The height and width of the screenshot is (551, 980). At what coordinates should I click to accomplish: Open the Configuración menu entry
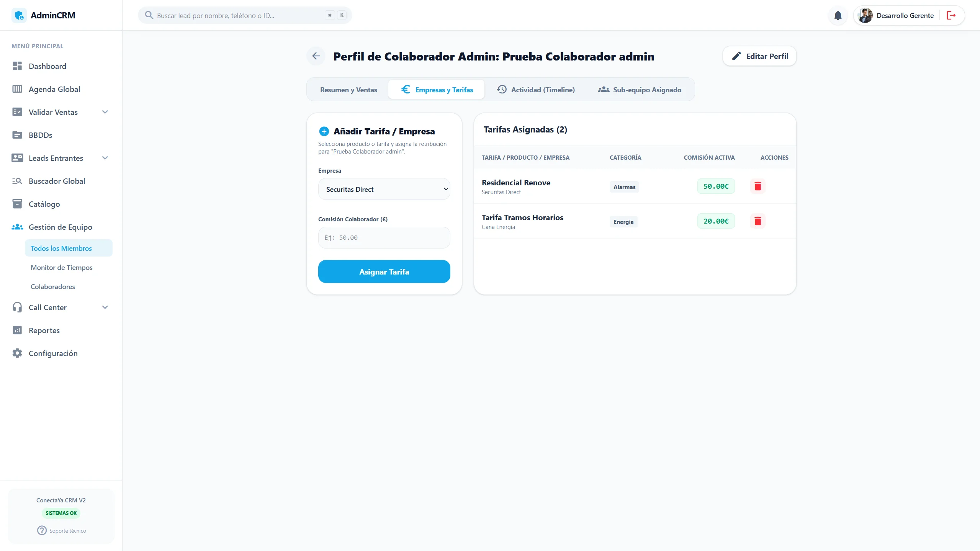[x=61, y=353]
